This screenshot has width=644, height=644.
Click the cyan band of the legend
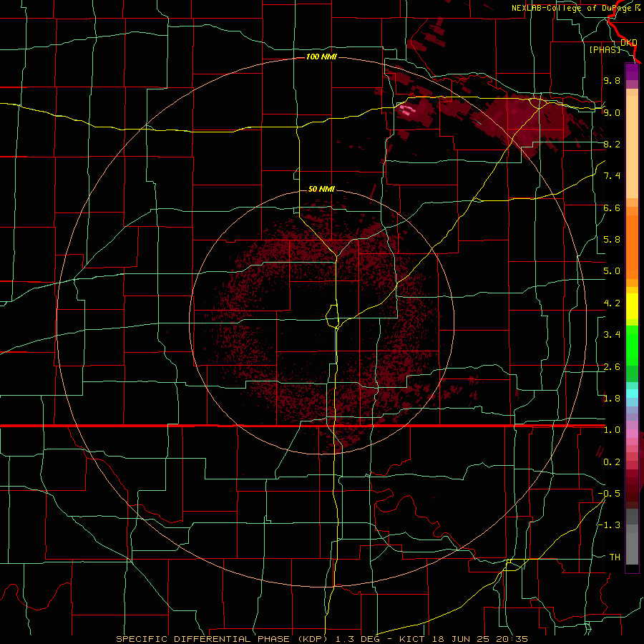click(x=632, y=394)
